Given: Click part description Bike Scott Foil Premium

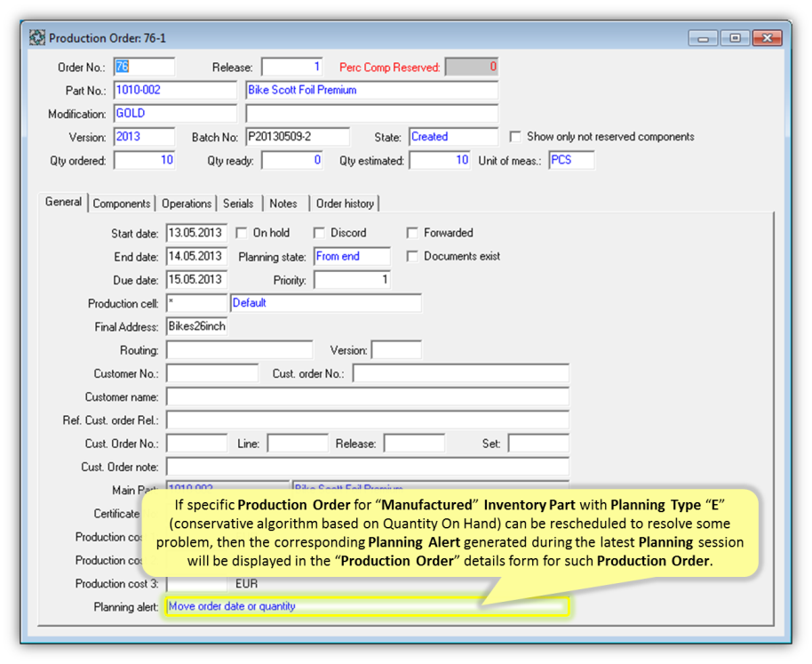Looking at the screenshot, I should point(372,90).
